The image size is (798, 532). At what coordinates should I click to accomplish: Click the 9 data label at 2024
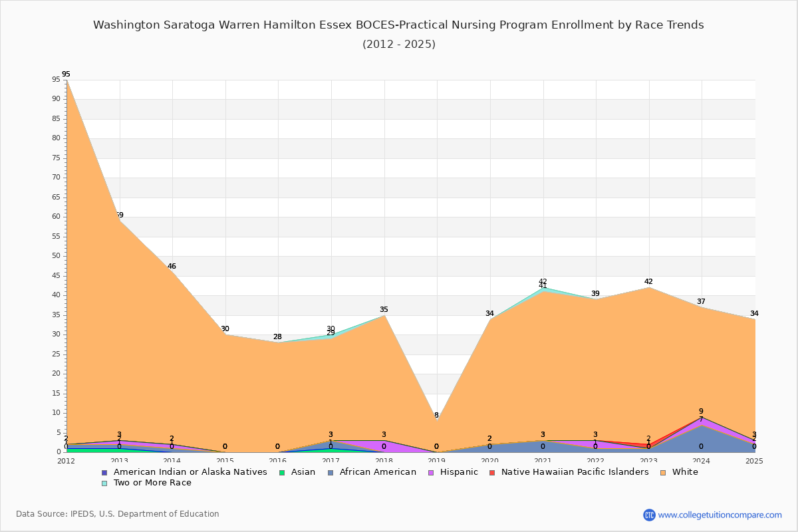[701, 412]
